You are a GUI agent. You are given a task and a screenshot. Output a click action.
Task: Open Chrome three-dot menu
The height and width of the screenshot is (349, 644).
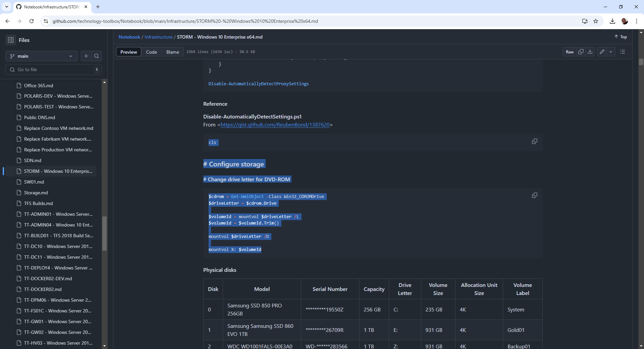click(x=637, y=21)
